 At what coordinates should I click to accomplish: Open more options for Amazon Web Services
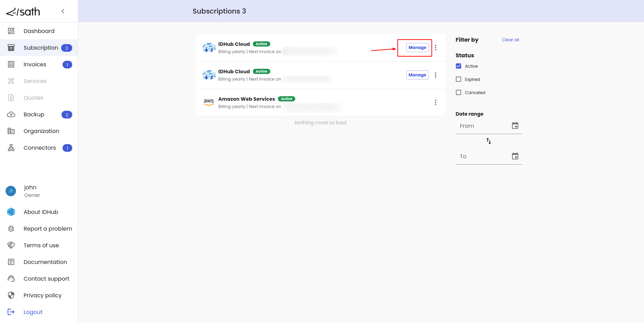435,102
